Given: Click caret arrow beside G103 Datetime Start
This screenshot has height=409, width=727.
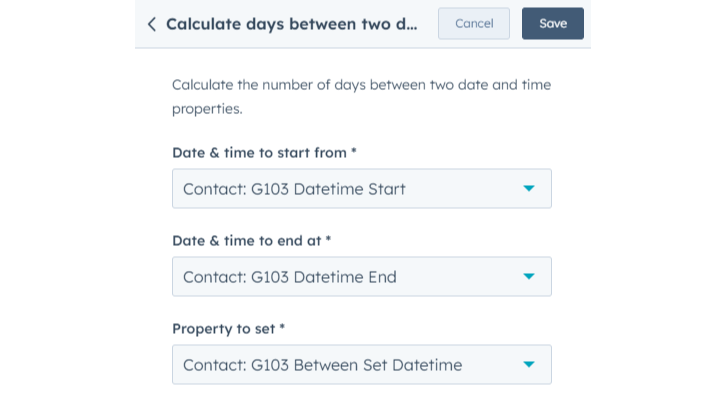Looking at the screenshot, I should (x=529, y=188).
